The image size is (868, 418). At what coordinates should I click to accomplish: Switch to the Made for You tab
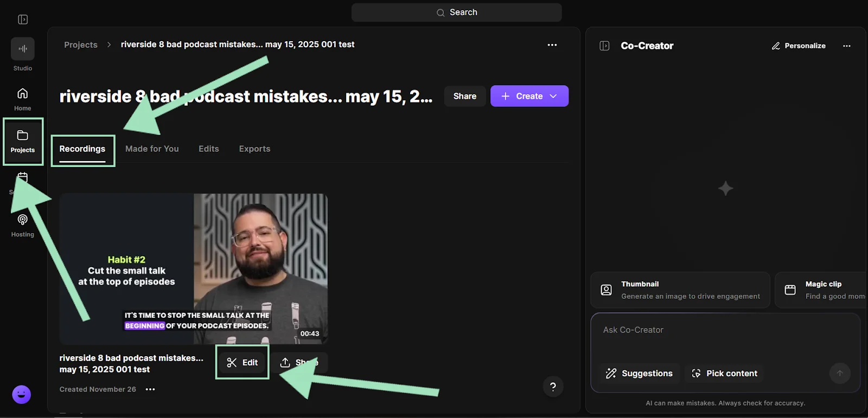(152, 149)
